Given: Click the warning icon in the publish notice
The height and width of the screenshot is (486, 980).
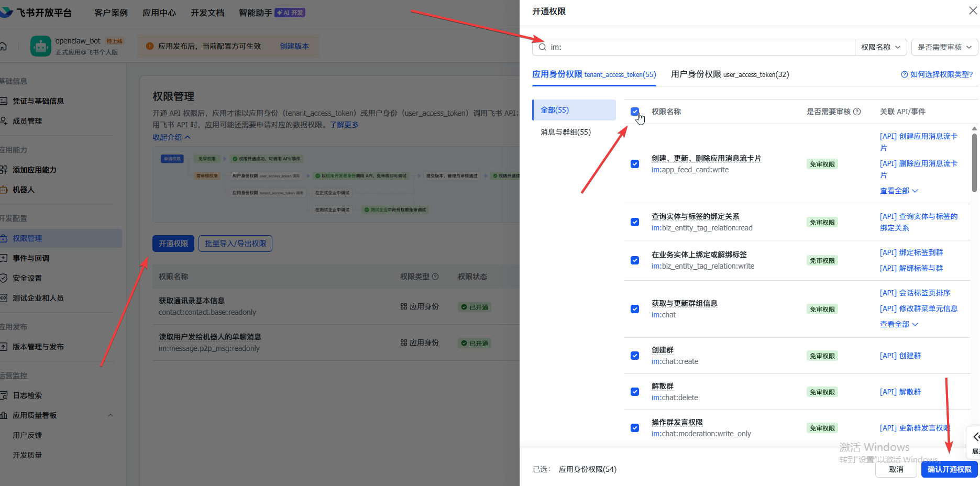Looking at the screenshot, I should (150, 46).
